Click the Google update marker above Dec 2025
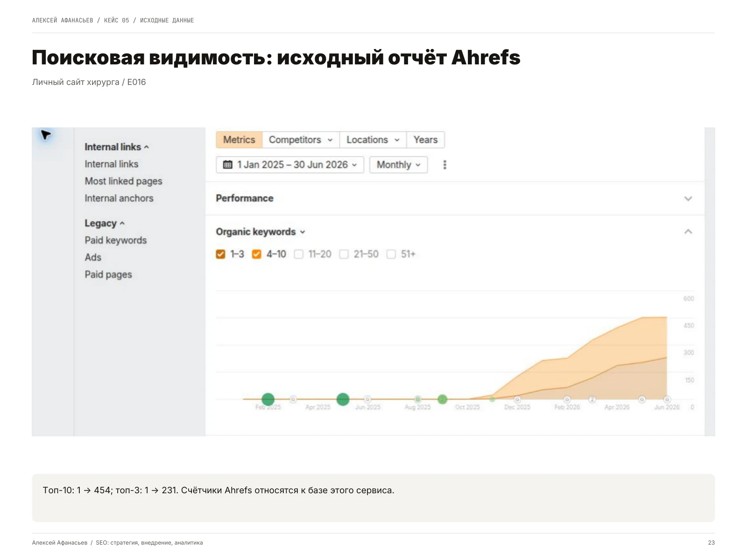 click(x=517, y=399)
